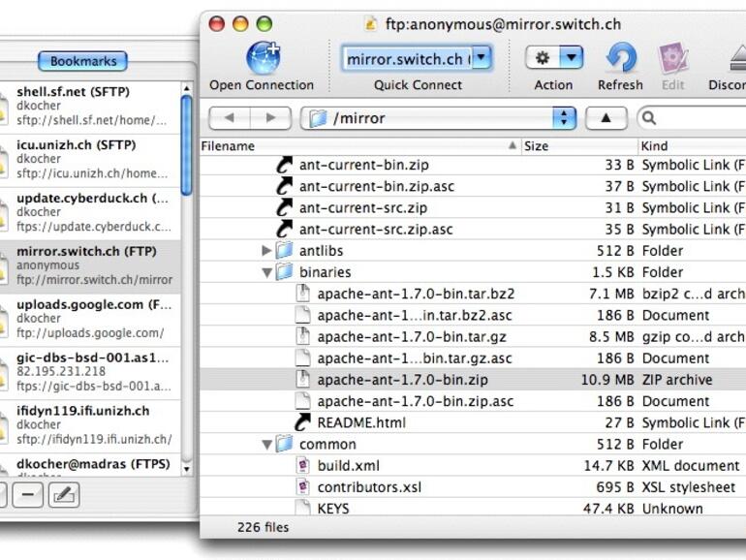The height and width of the screenshot is (560, 746).
Task: Click the apache-ant-1.7.0-bin.zip archive icon
Action: [x=302, y=379]
